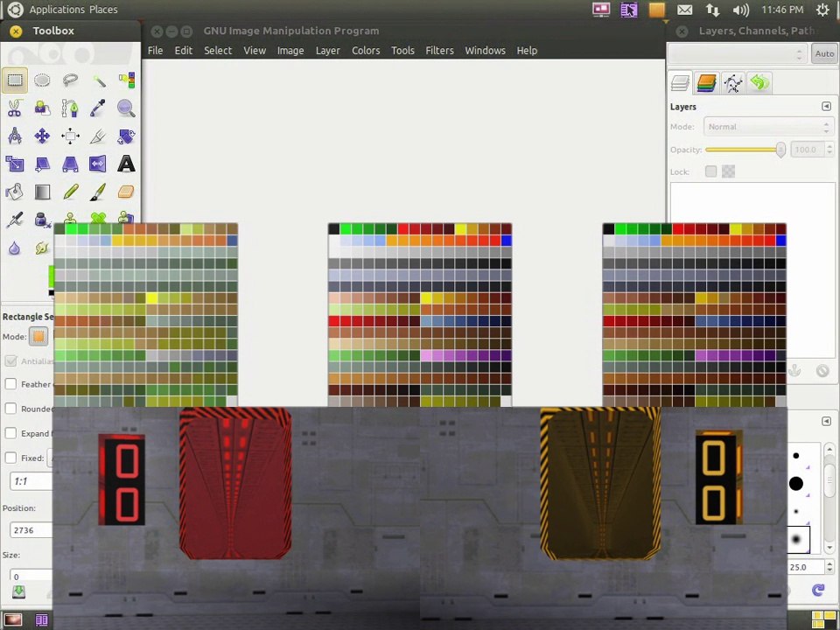Image resolution: width=840 pixels, height=630 pixels.
Task: Click the delete layer button
Action: click(x=822, y=370)
